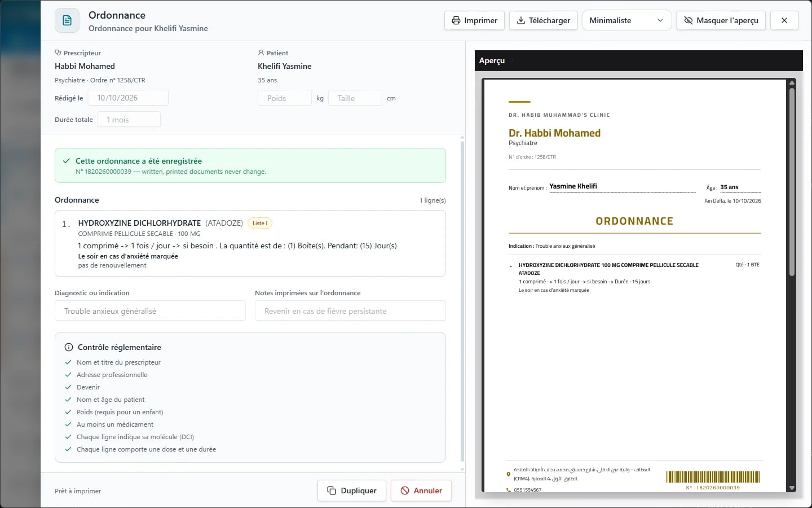812x508 pixels.
Task: Click the stethoscope Prescripteur icon
Action: pos(58,52)
